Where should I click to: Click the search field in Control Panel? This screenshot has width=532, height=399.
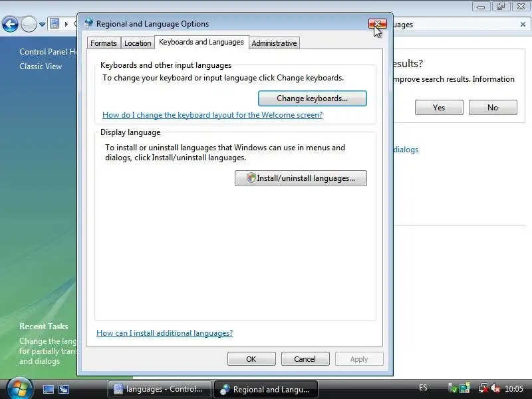(455, 25)
